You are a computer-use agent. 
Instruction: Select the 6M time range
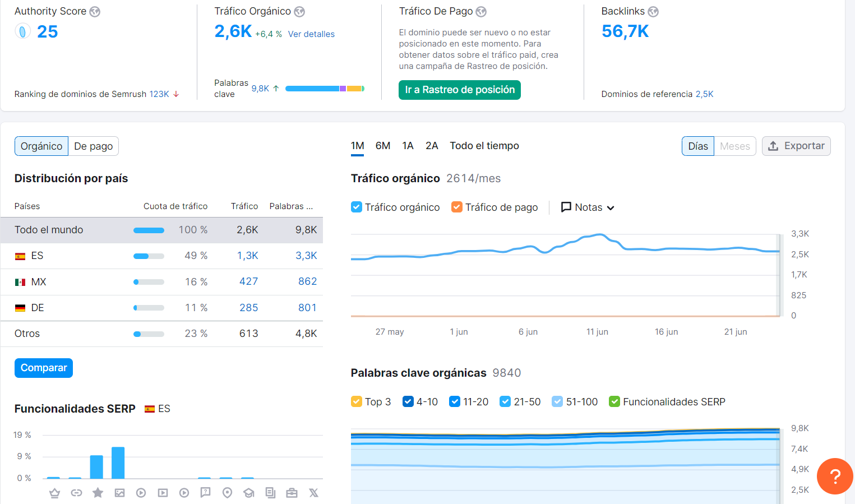(x=383, y=146)
